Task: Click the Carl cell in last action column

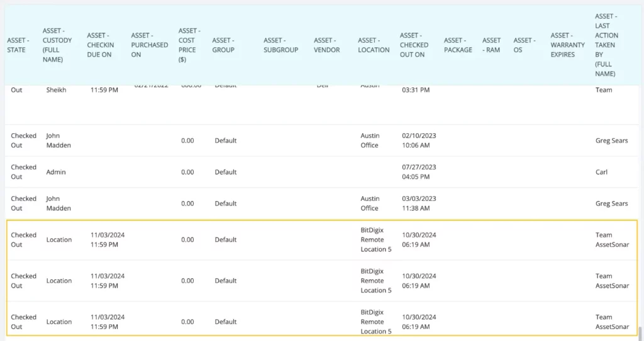Action: tap(602, 172)
